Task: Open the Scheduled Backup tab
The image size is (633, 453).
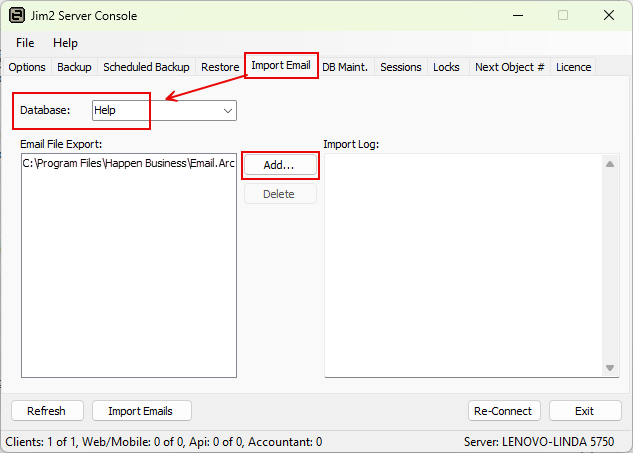Action: point(146,67)
